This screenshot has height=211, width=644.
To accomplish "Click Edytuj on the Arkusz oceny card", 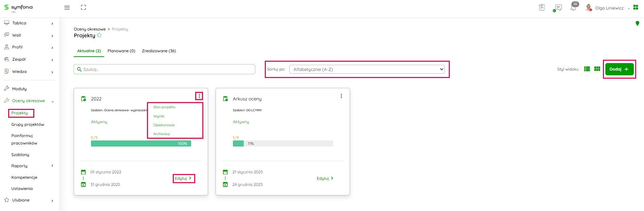I will [x=325, y=178].
